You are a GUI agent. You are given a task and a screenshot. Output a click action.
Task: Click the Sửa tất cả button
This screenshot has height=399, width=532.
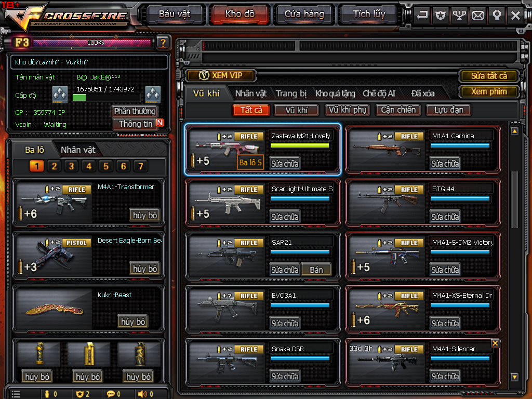point(489,76)
